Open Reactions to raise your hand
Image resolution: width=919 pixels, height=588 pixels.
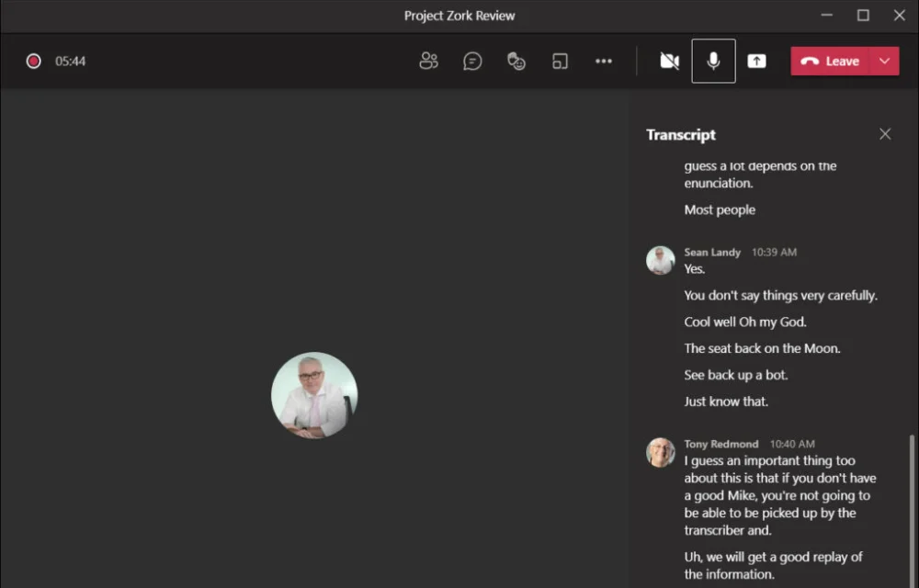[x=516, y=61]
